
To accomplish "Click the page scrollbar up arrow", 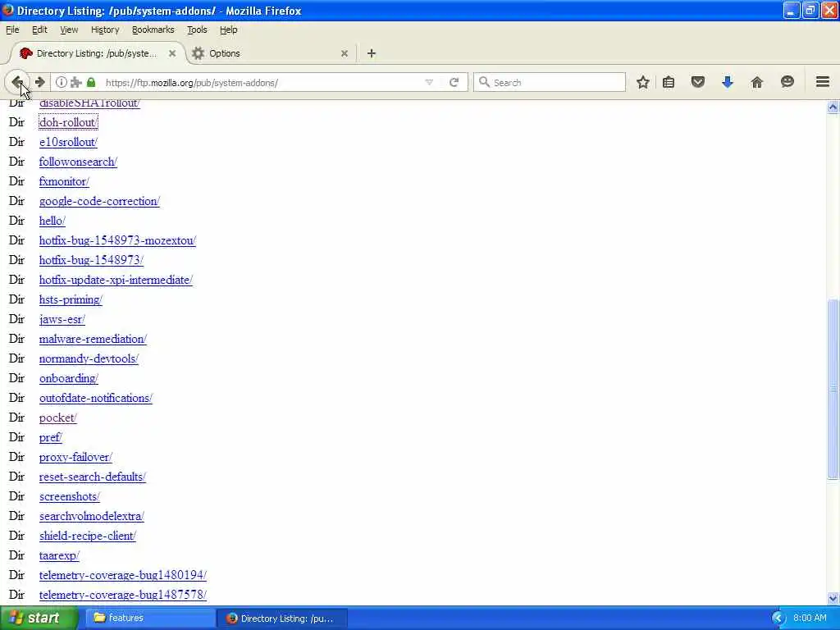I will pyautogui.click(x=833, y=107).
